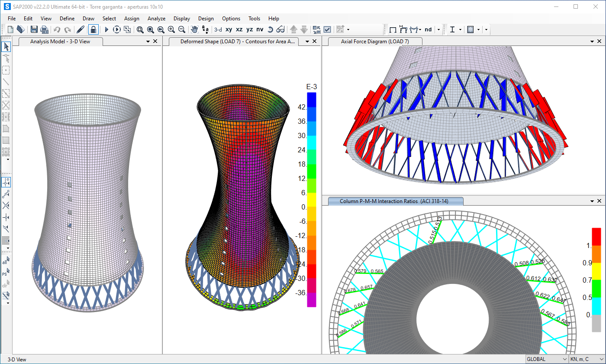Open Set Display Options with the glasses icon
The image size is (606, 364).
tap(280, 29)
